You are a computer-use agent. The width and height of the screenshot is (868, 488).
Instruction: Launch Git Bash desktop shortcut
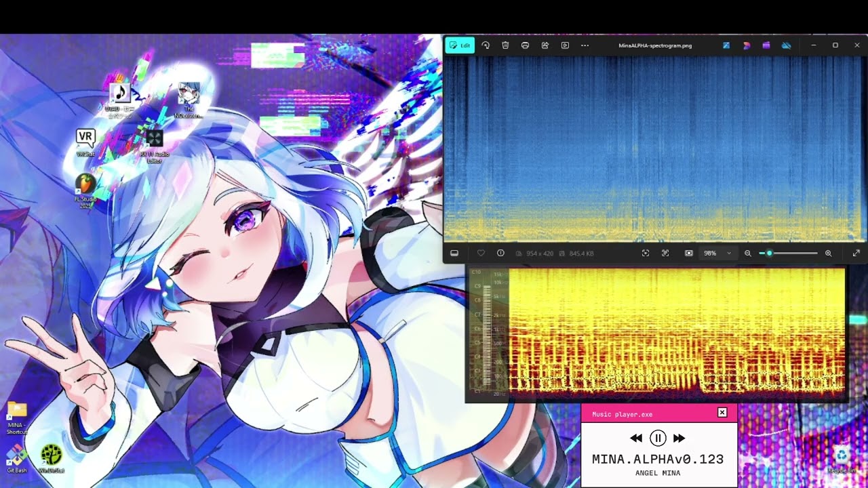17,459
